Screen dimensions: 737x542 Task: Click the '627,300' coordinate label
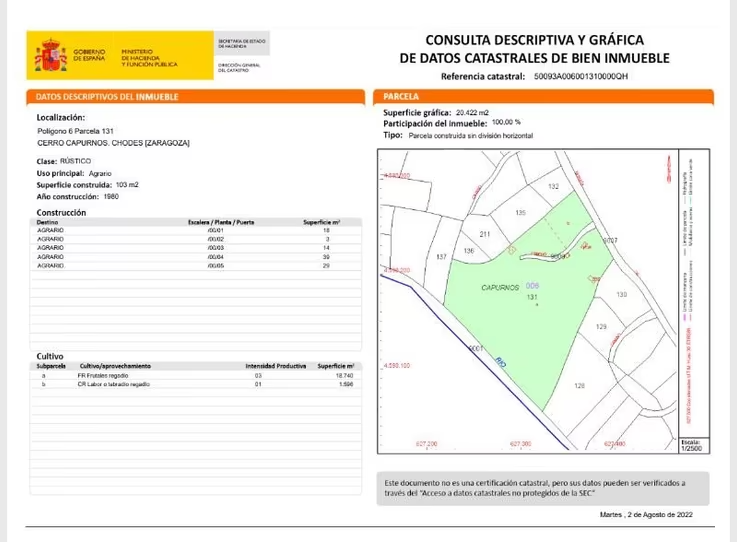click(x=521, y=444)
